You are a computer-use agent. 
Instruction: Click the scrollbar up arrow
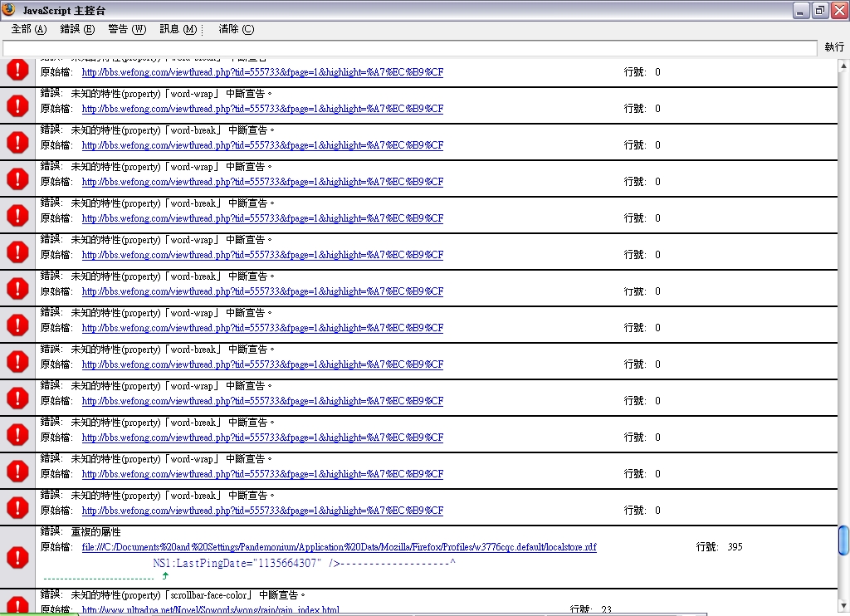click(x=843, y=65)
